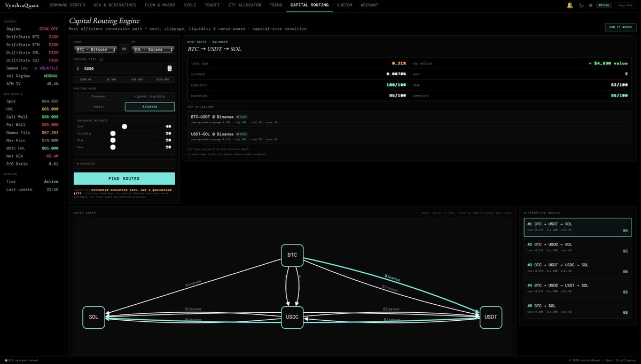Select route #4 BTC → USDC → USDT → SOL
The width and height of the screenshot is (641, 364).
pos(577,288)
